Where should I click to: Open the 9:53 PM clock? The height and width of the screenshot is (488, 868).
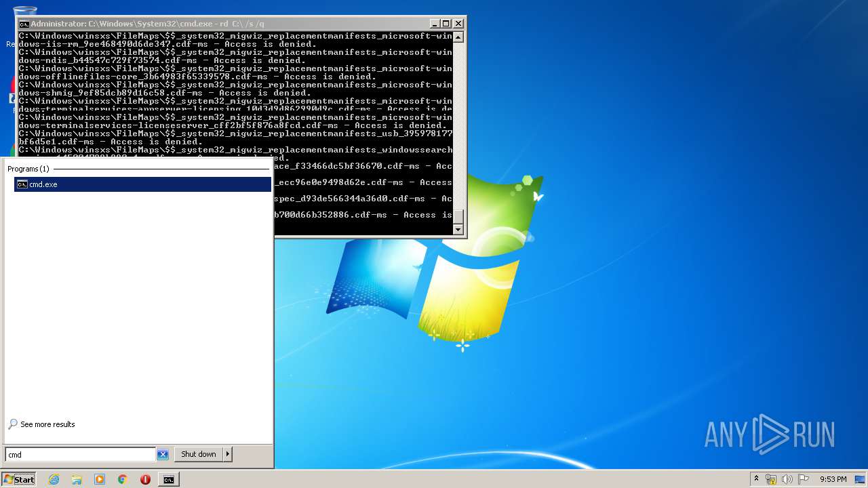[833, 479]
